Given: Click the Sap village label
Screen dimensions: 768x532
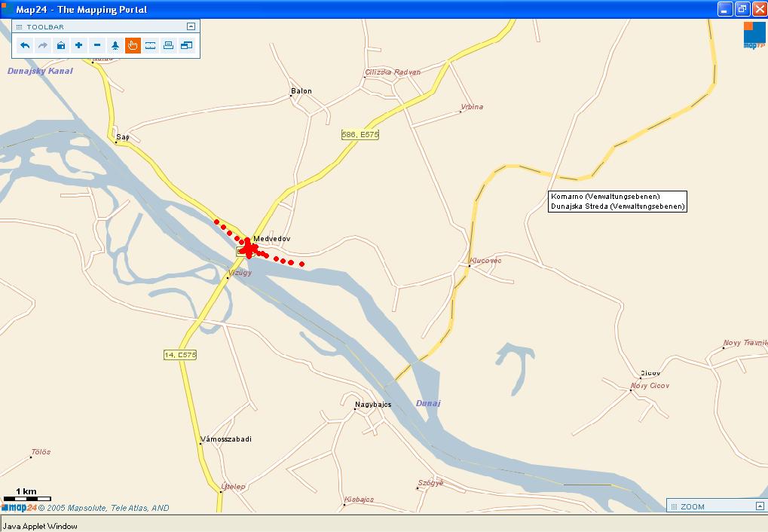Looking at the screenshot, I should tap(122, 137).
